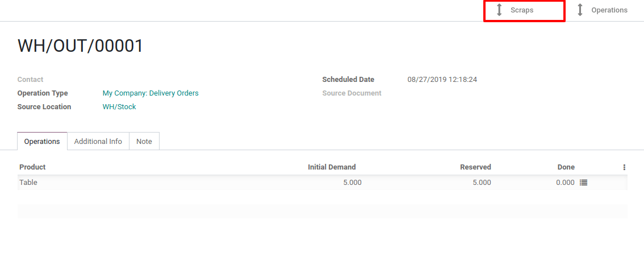Sort by the Done column header
The width and height of the screenshot is (644, 260).
pos(566,167)
